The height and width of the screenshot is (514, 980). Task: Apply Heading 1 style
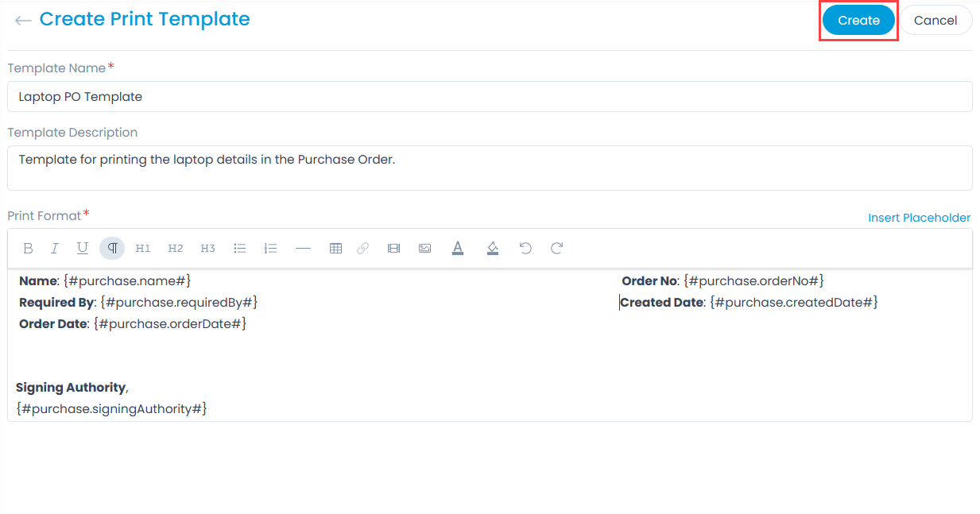pyautogui.click(x=143, y=249)
